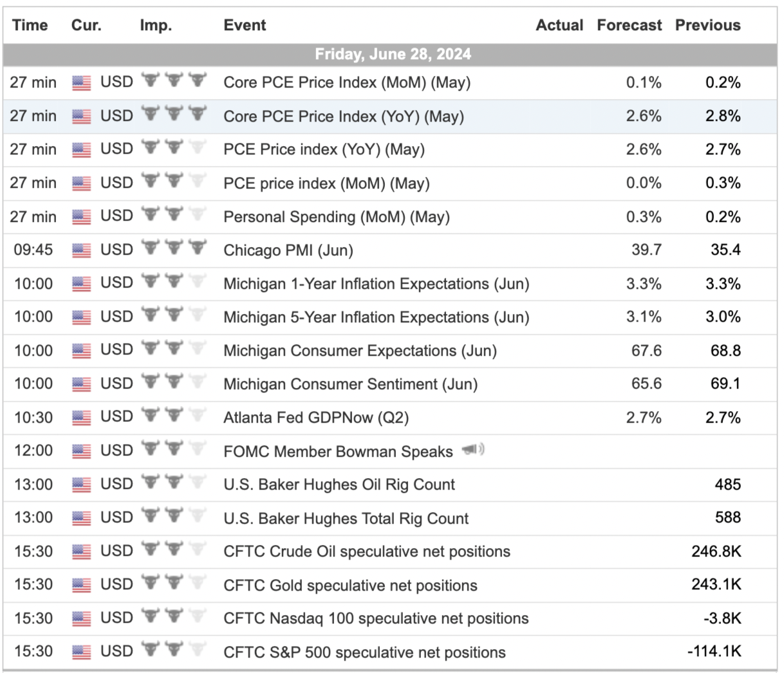The image size is (784, 673).
Task: Click the Imp. column header
Action: [156, 25]
